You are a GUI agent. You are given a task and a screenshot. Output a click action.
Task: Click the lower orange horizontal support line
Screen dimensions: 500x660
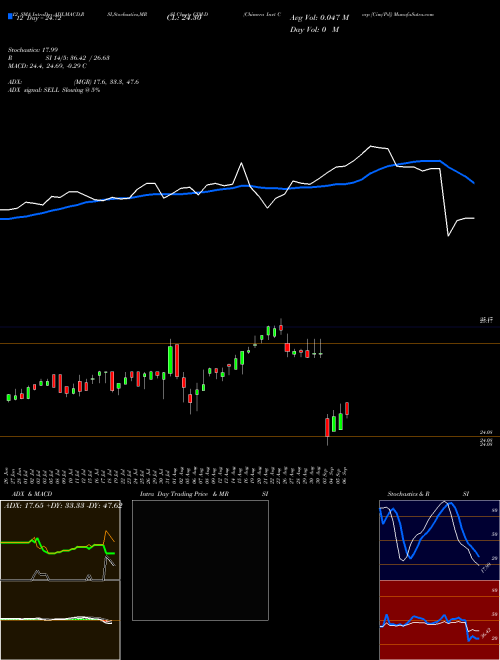[x=250, y=436]
